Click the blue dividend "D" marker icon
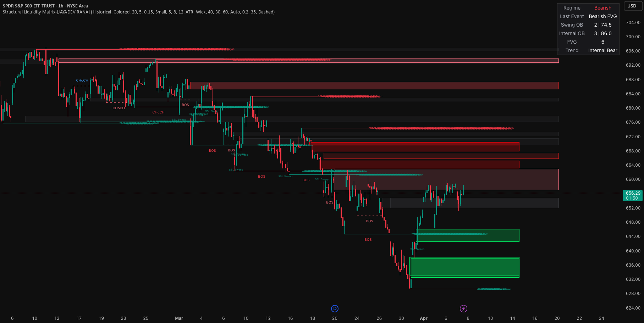Viewport: 644px width, 323px height. [x=334, y=308]
